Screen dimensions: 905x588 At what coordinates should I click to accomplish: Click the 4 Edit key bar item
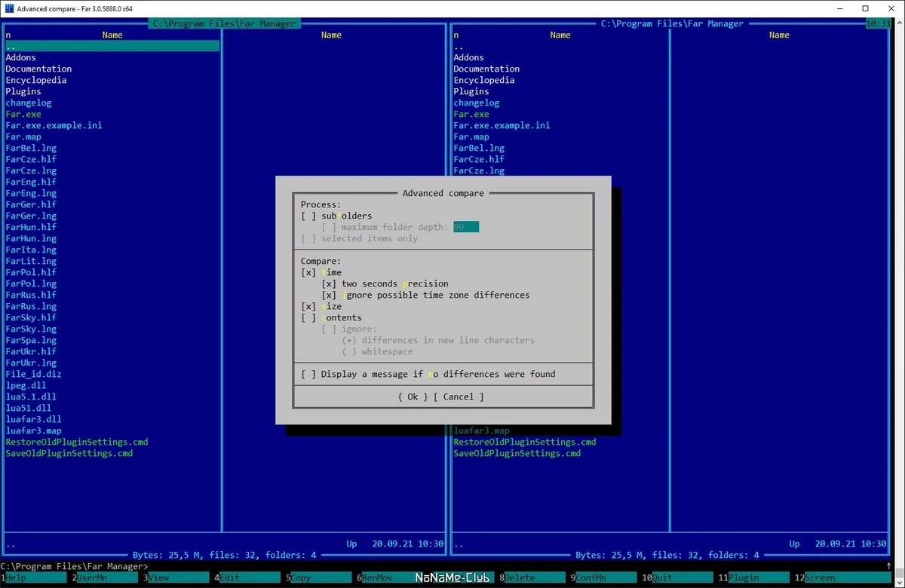[249, 577]
